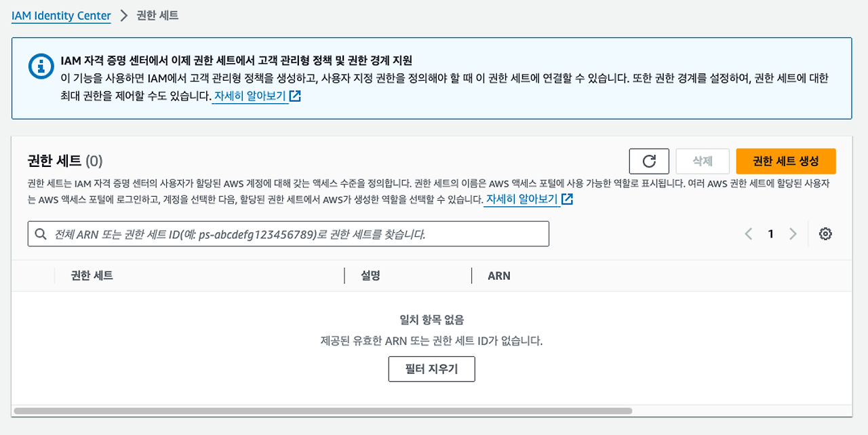Click magnifier icon in search field

tap(41, 234)
